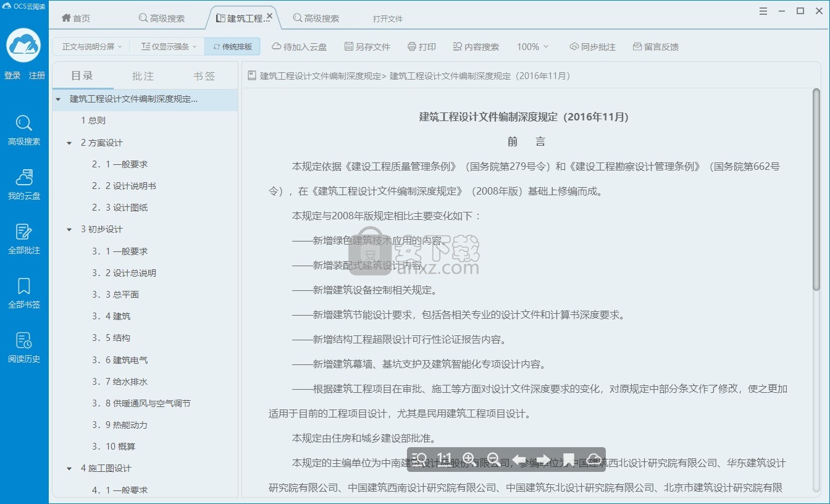Collapse root 建筑工程设计文件编制深度规定 node arrow

58,99
